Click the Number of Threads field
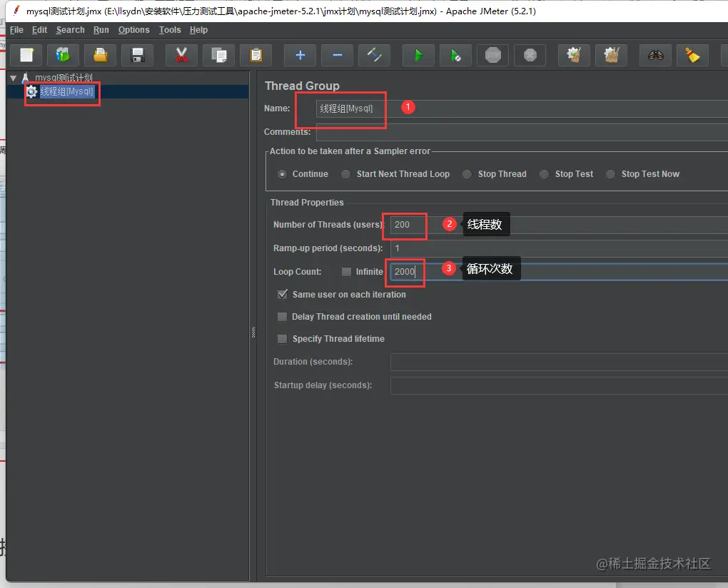This screenshot has width=728, height=588. click(x=559, y=225)
